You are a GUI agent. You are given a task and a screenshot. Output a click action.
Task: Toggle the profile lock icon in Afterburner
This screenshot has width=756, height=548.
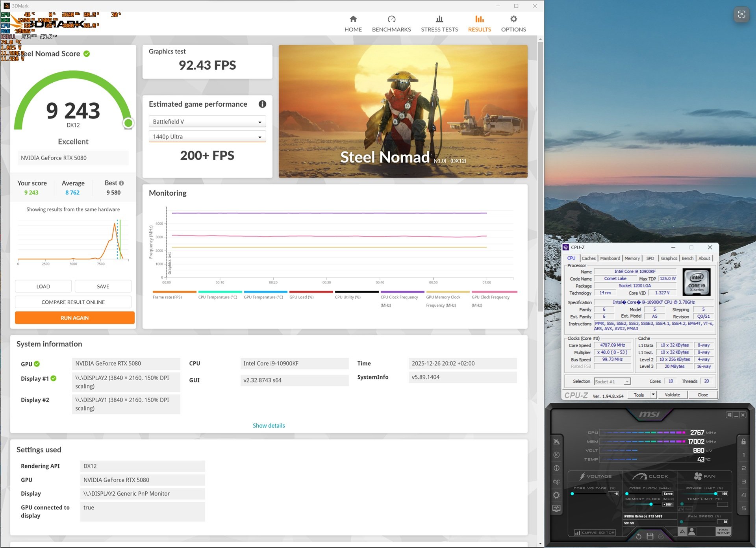(743, 441)
